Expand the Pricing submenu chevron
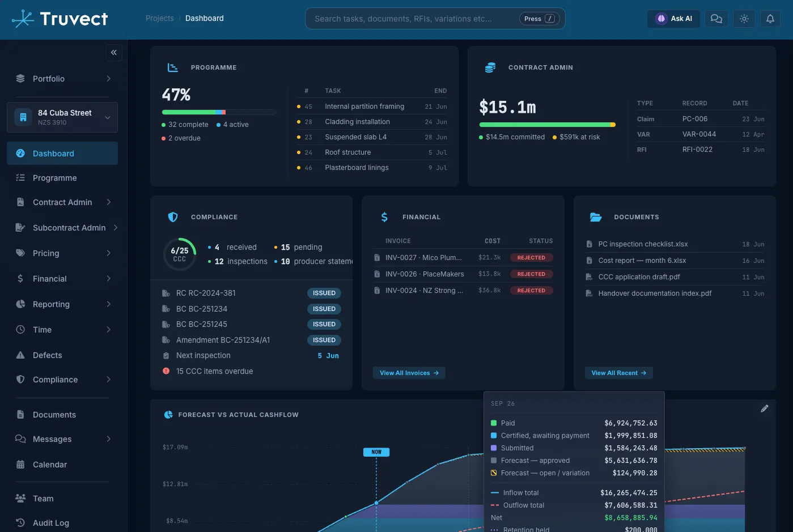This screenshot has width=793, height=532. (x=108, y=253)
